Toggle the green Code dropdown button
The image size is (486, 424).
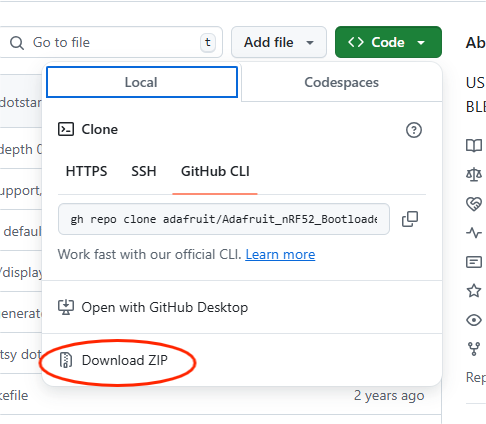(x=388, y=42)
